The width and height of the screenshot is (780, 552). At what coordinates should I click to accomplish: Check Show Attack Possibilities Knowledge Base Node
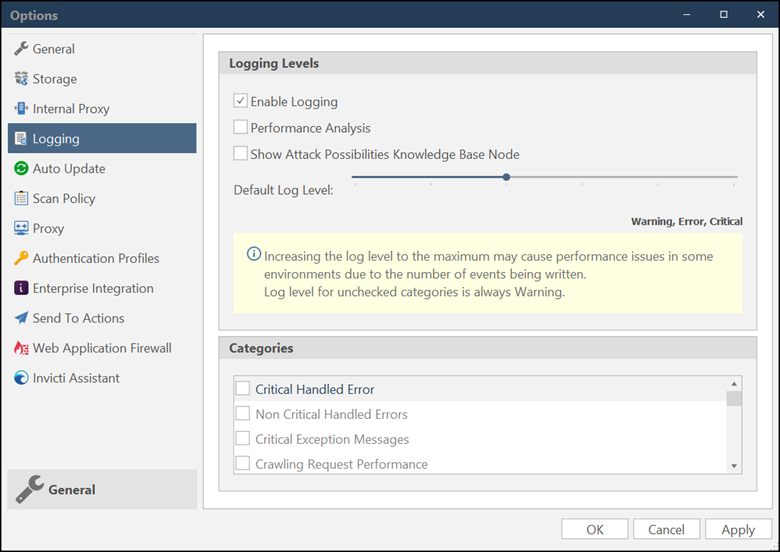tap(240, 153)
